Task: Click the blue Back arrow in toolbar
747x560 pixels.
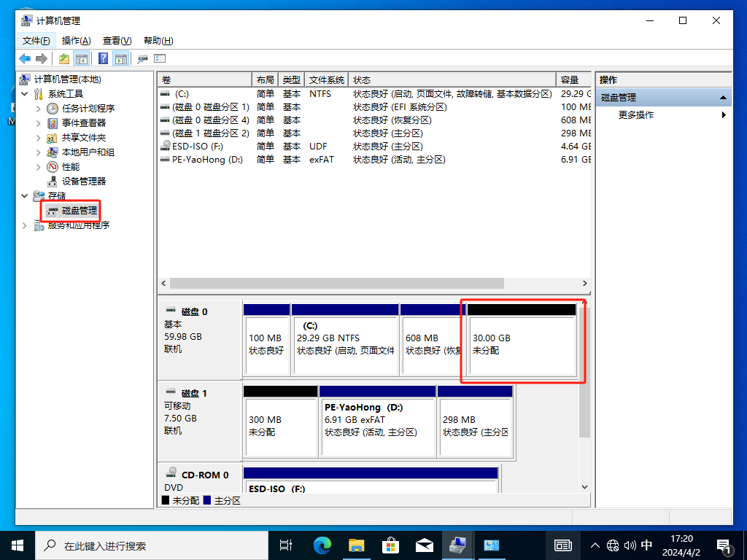Action: point(25,59)
